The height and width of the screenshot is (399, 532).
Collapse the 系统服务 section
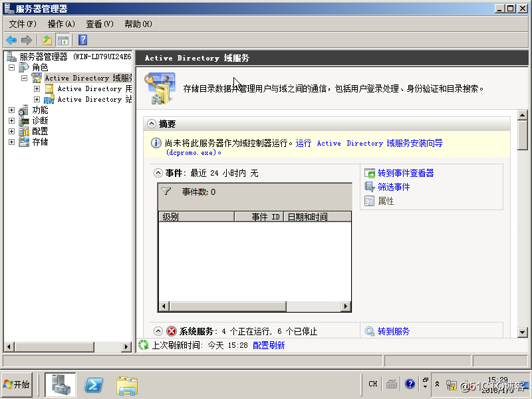pos(158,331)
